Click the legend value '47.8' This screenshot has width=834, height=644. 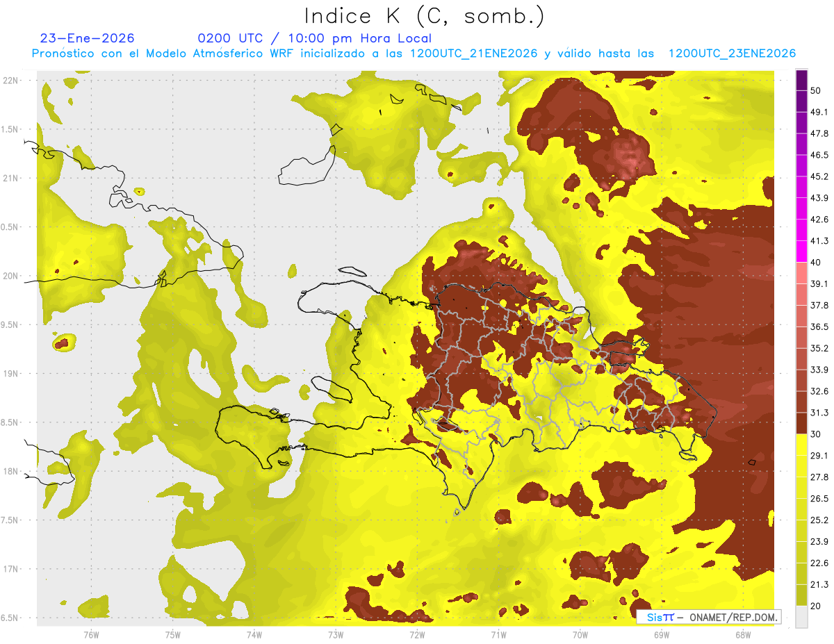[819, 133]
